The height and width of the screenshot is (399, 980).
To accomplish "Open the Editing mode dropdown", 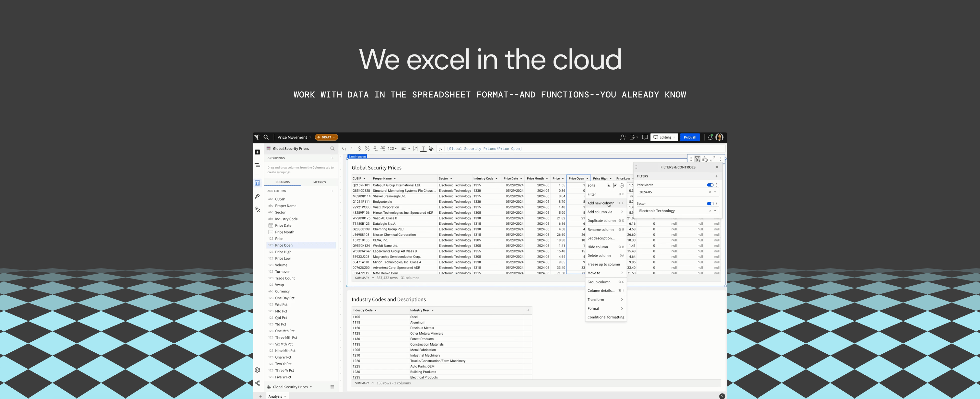I will (664, 137).
